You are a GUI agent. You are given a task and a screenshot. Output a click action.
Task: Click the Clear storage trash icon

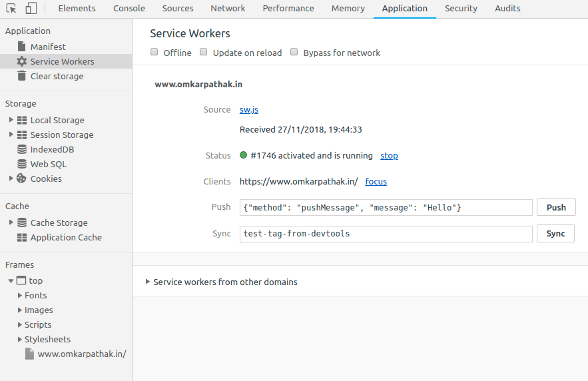[21, 76]
